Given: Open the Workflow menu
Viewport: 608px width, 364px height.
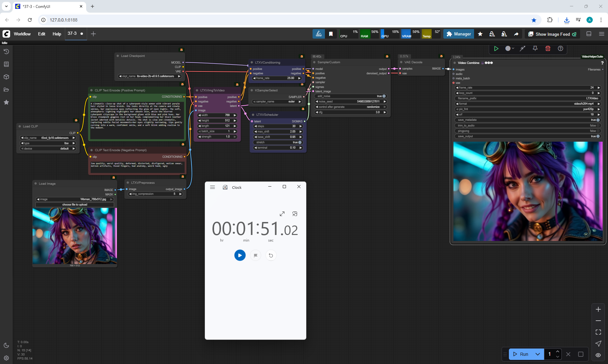Looking at the screenshot, I should pyautogui.click(x=22, y=34).
